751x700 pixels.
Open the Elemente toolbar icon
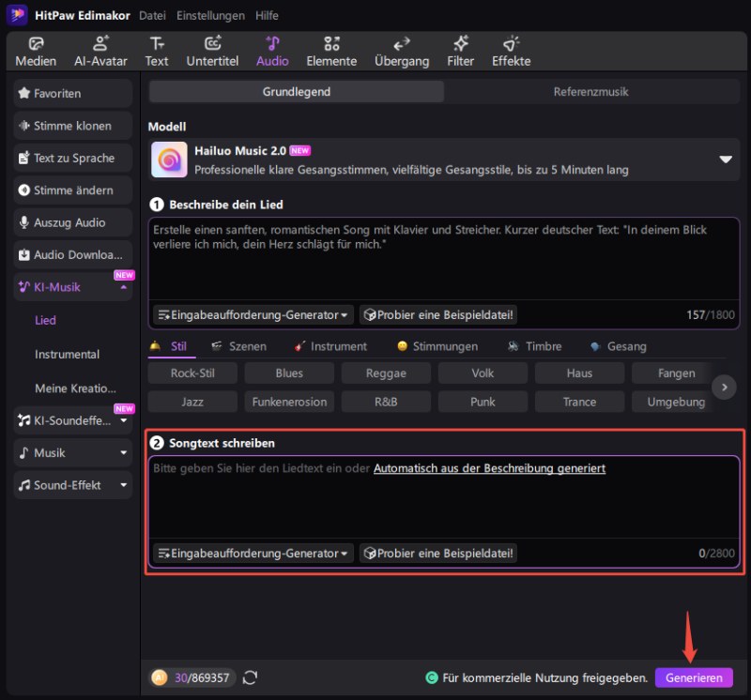(331, 43)
